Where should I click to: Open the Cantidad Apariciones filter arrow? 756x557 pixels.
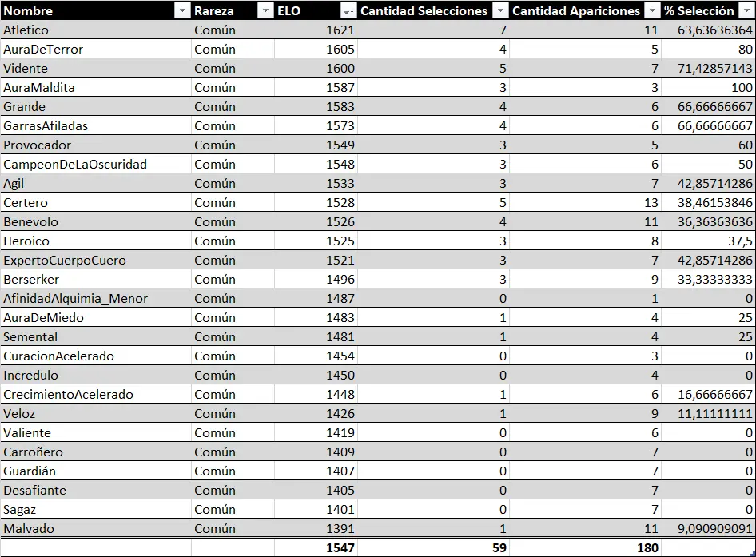click(652, 10)
